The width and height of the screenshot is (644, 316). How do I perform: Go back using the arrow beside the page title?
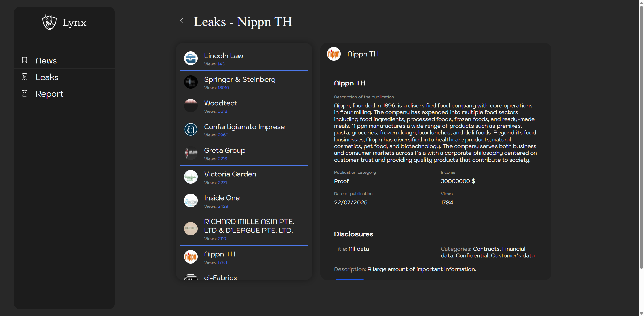(x=182, y=21)
